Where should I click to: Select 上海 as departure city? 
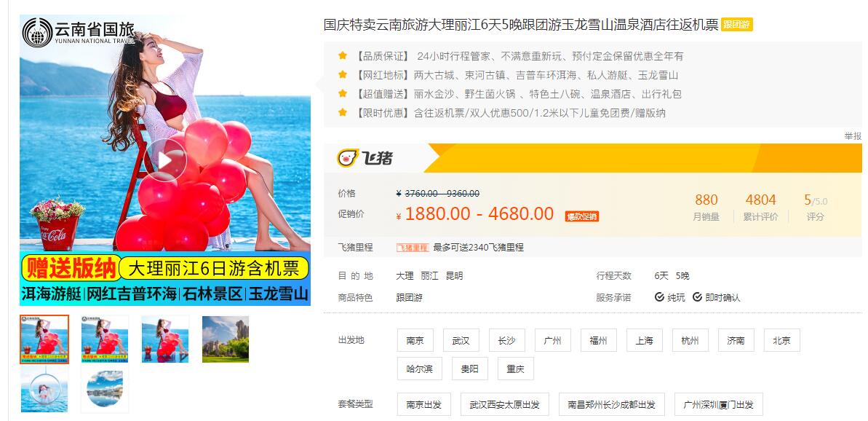645,341
